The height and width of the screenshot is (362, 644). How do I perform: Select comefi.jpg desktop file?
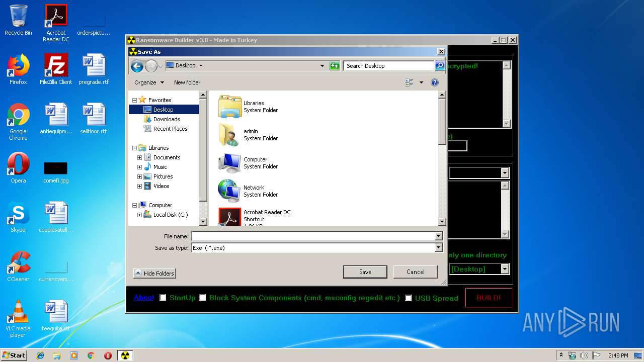[x=56, y=172]
